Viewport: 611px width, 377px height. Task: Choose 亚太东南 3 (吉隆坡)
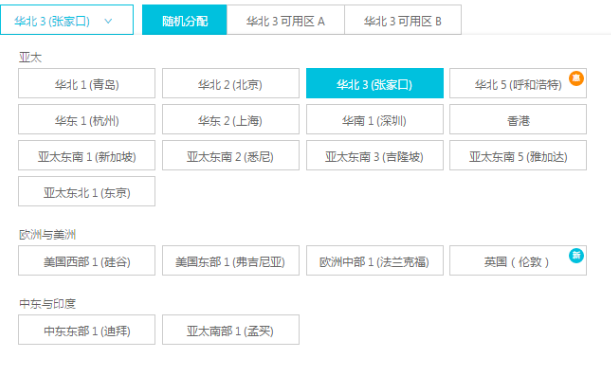click(x=375, y=155)
